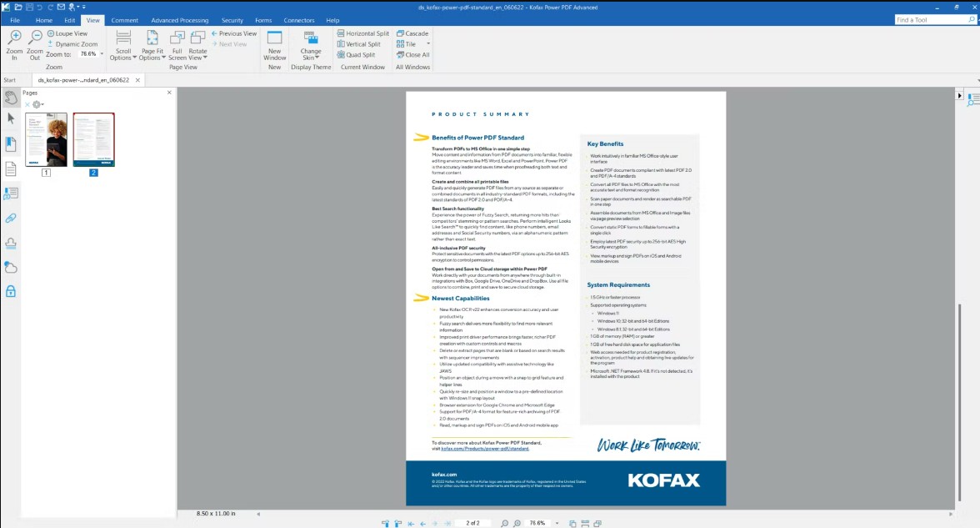Enable Loupe View zoom mode
Image resolution: width=980 pixels, height=528 pixels.
[x=70, y=33]
